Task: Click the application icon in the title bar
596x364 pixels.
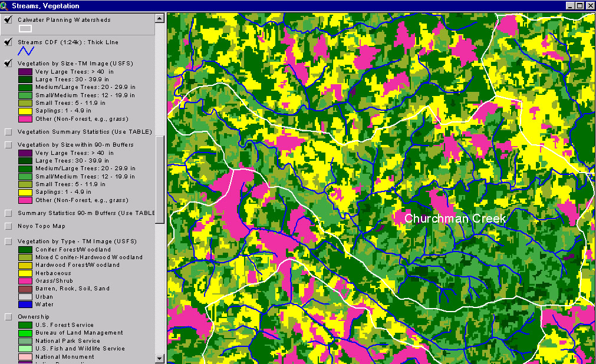Action: tap(4, 6)
